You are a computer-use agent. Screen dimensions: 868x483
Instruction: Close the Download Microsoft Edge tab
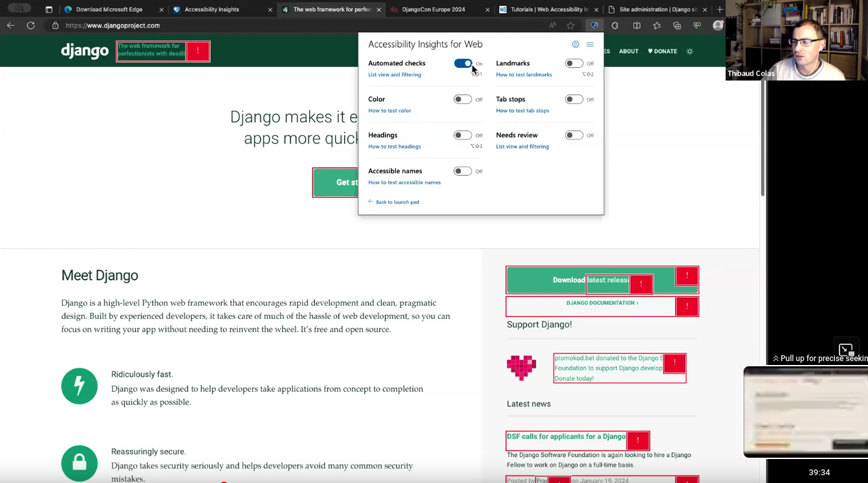click(161, 10)
